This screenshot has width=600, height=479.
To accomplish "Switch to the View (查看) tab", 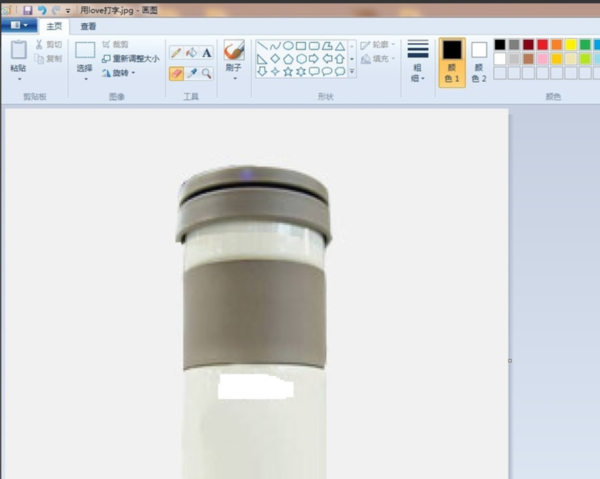I will [x=88, y=26].
